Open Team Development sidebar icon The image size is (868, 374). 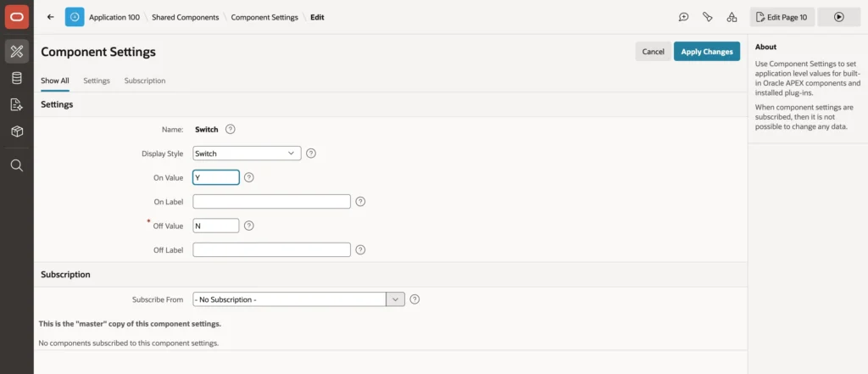17,104
